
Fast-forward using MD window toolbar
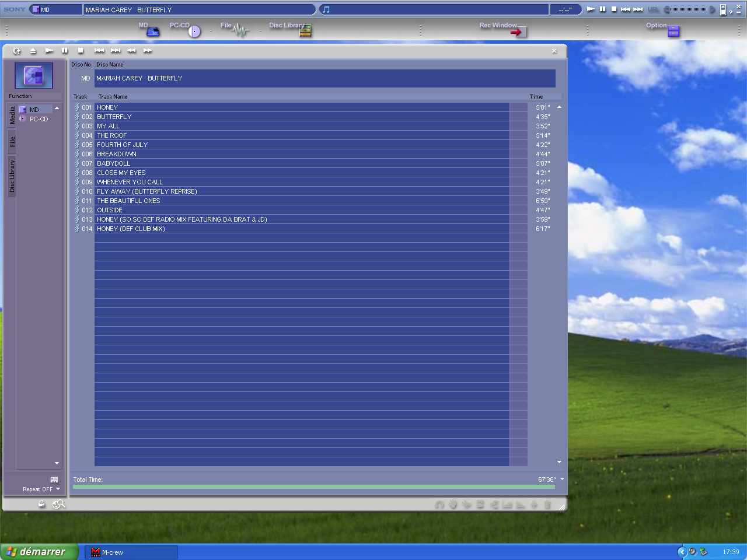click(148, 51)
